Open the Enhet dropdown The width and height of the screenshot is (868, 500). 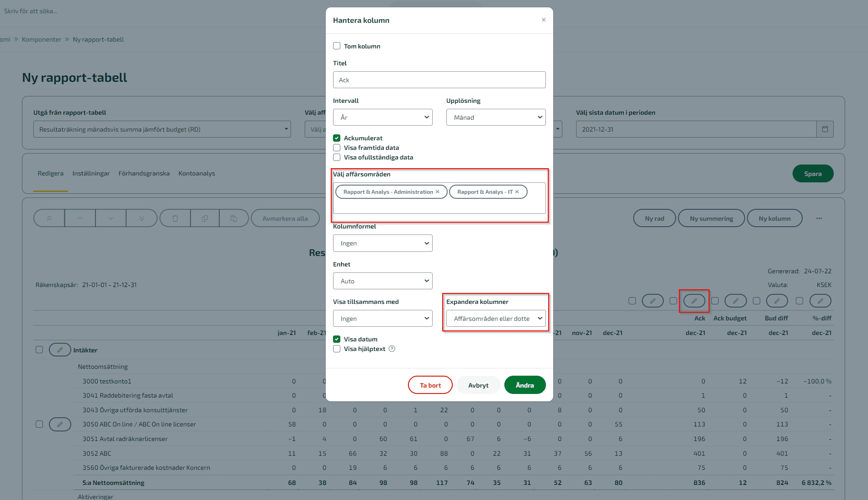pos(382,281)
